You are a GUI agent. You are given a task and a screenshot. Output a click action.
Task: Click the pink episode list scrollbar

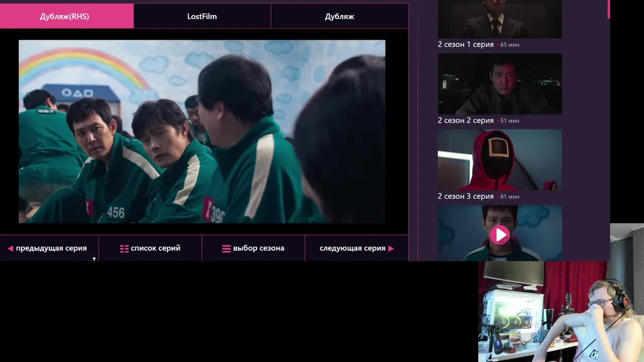click(x=609, y=9)
